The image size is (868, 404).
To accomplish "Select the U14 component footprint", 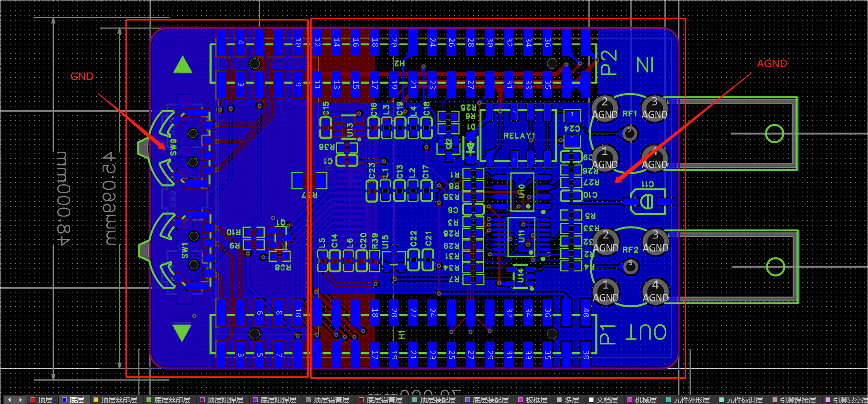I will (x=521, y=275).
